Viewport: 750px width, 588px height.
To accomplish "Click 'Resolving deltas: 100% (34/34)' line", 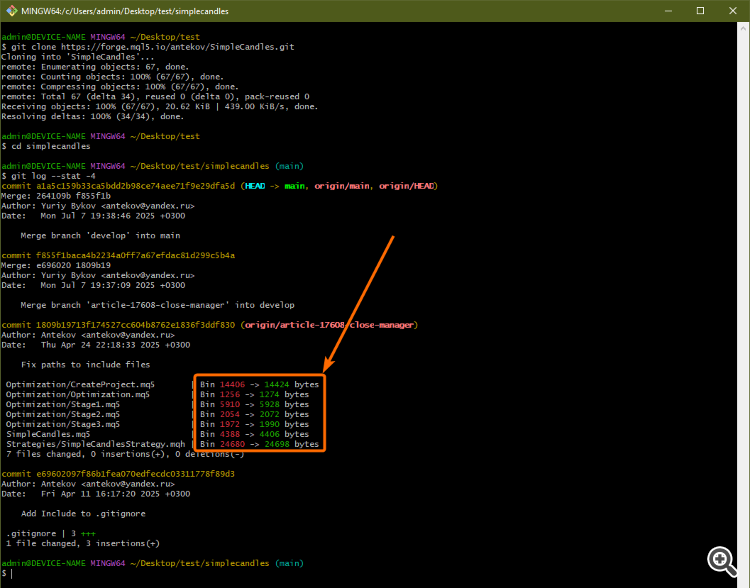I will (92, 117).
